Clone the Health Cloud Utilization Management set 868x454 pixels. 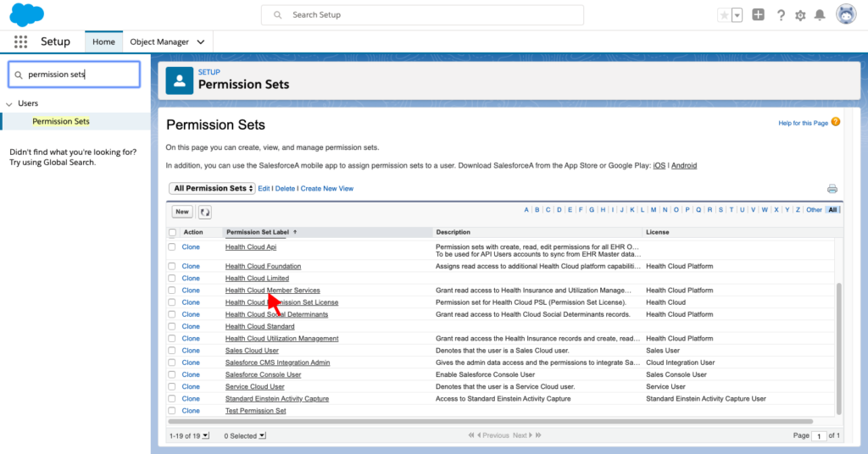point(191,339)
